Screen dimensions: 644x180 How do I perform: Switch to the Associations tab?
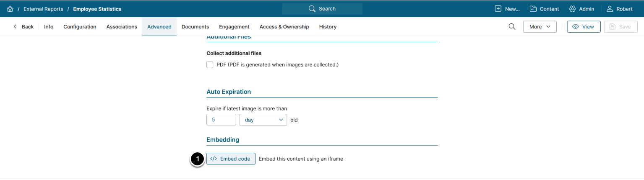[122, 27]
